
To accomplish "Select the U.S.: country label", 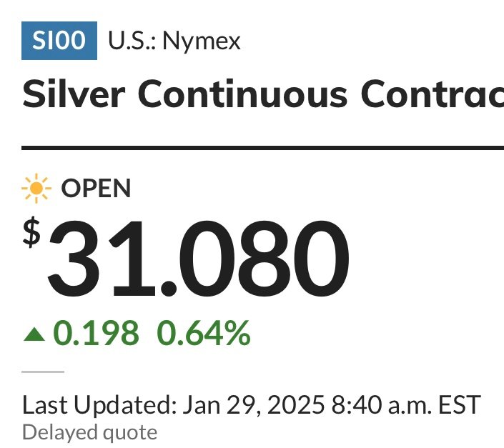I will [x=132, y=41].
